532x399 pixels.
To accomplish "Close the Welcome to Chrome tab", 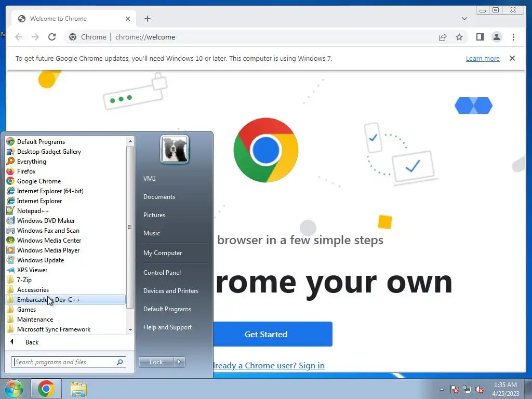I will coord(128,19).
